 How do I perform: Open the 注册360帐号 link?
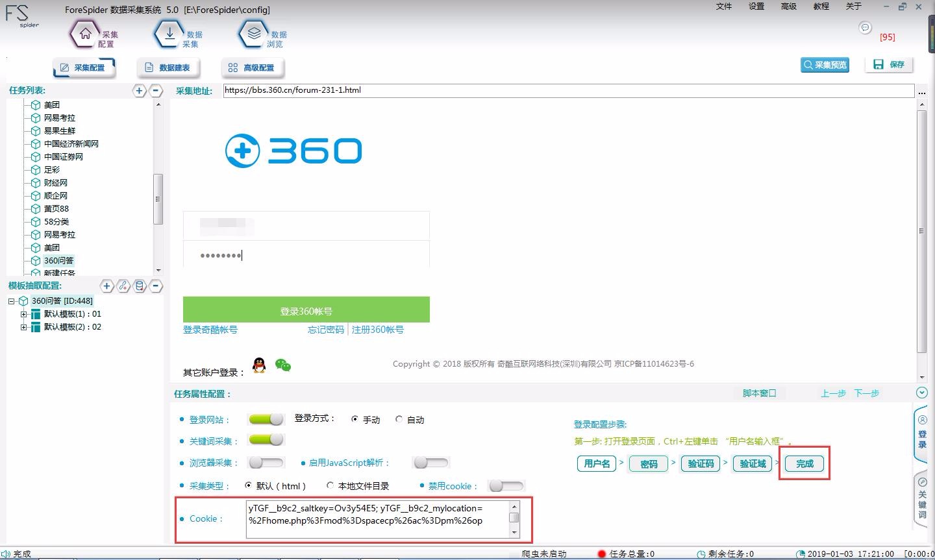378,330
